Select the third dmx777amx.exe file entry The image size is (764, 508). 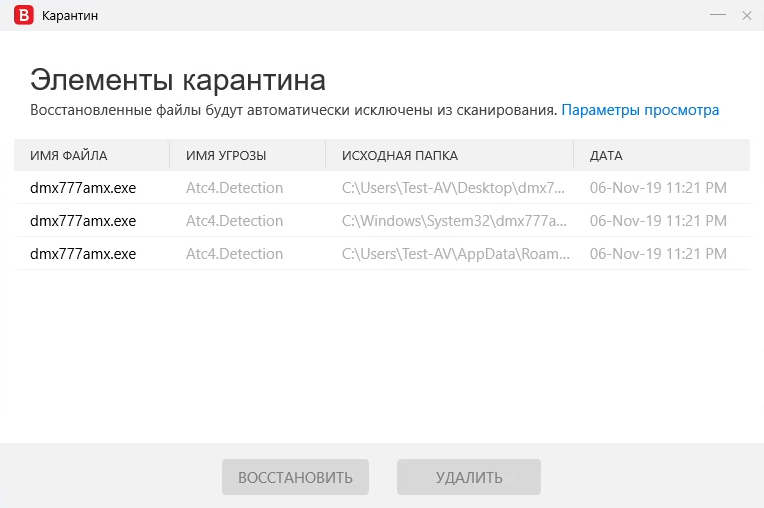[83, 254]
